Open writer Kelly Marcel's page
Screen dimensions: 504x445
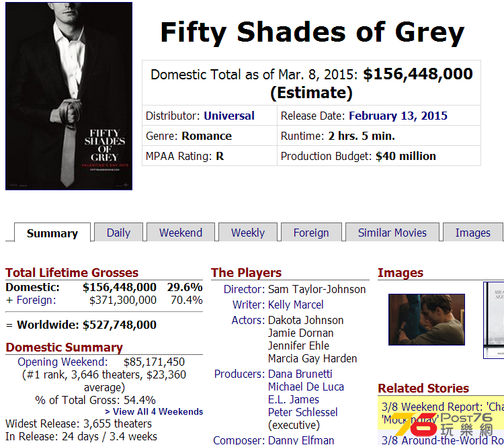pos(296,305)
